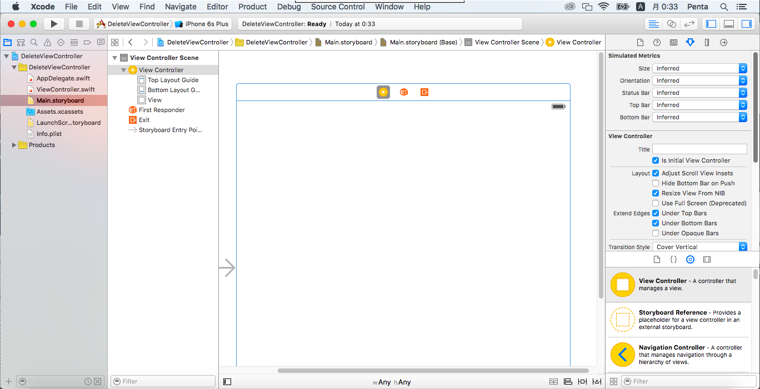The height and width of the screenshot is (389, 760).
Task: Open the Source Control menu
Action: (x=338, y=7)
